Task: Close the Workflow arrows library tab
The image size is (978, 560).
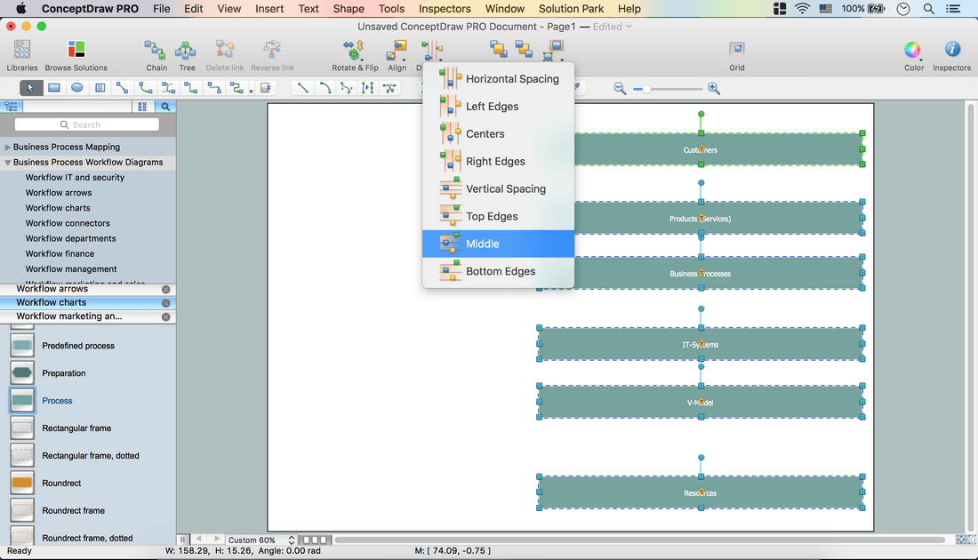Action: [165, 290]
